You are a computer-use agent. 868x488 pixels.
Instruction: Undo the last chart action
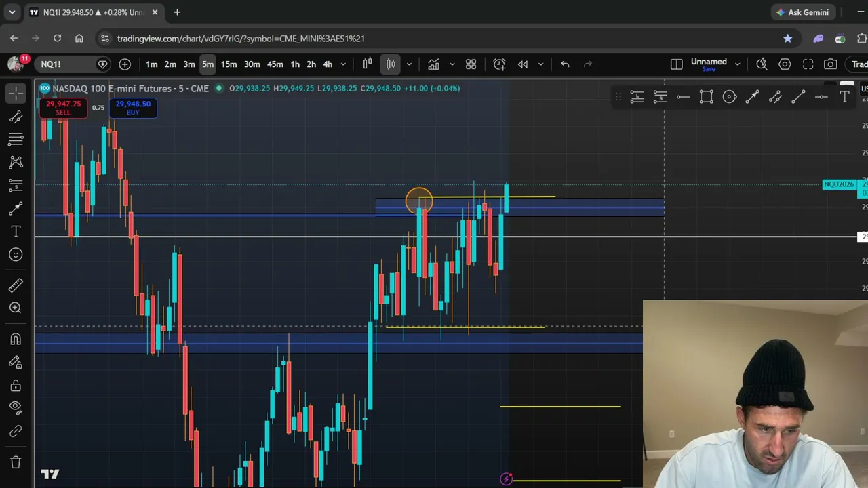565,64
